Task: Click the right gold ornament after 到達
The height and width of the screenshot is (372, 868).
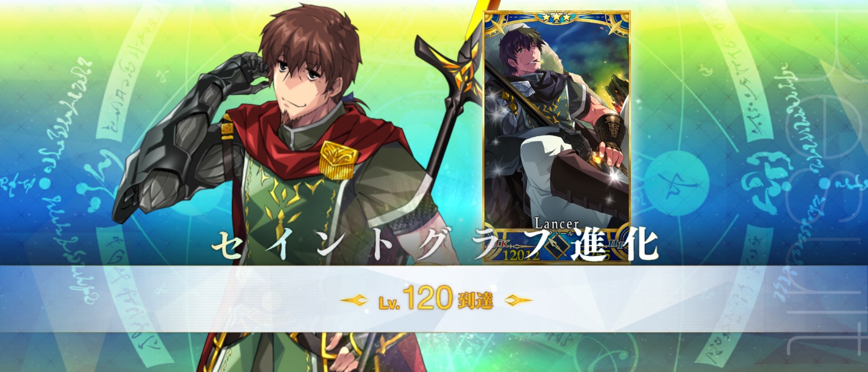Action: (x=518, y=300)
